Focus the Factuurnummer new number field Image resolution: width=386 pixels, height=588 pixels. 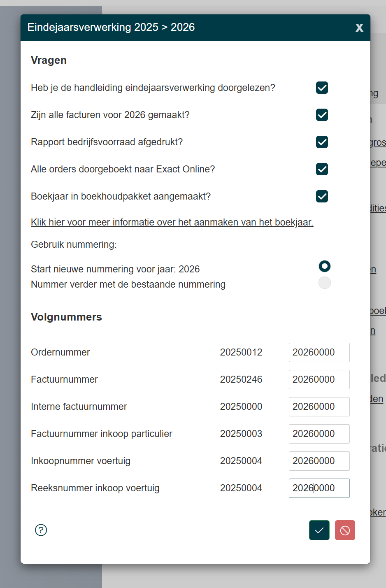(x=319, y=379)
